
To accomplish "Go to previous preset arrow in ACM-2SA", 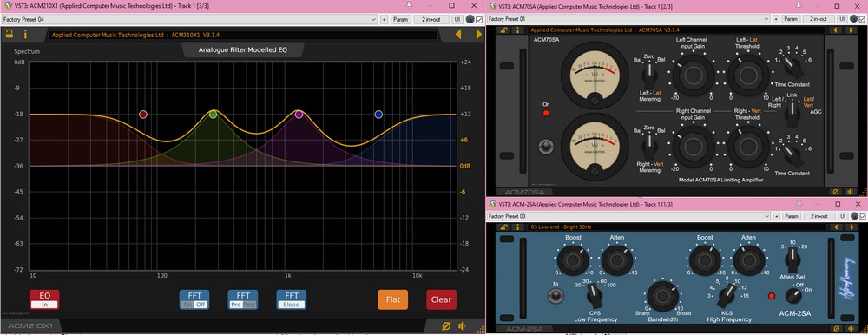I will (x=837, y=227).
